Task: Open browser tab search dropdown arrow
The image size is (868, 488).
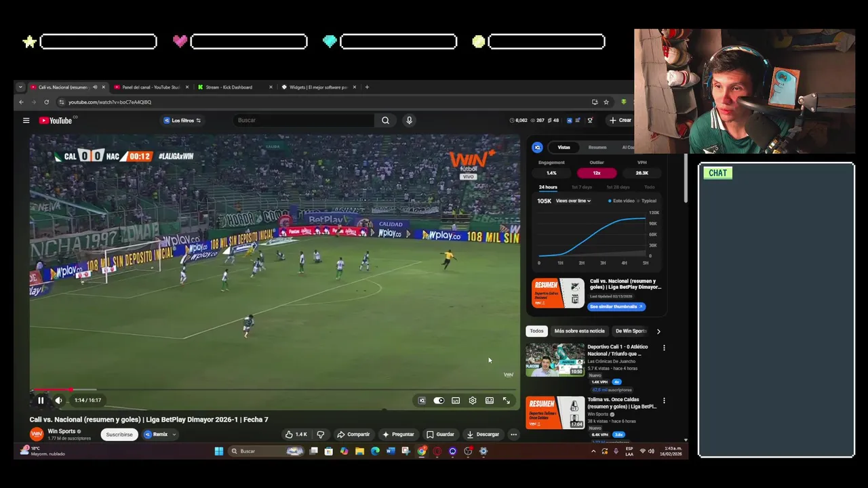Action: pos(20,87)
